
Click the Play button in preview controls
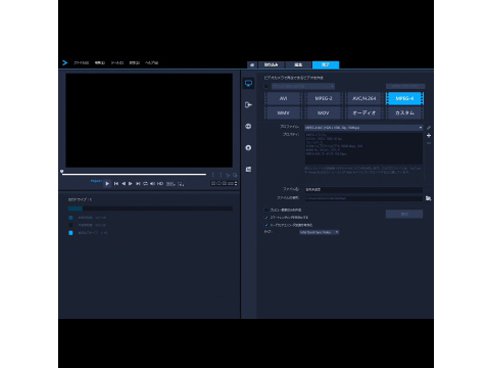point(107,184)
